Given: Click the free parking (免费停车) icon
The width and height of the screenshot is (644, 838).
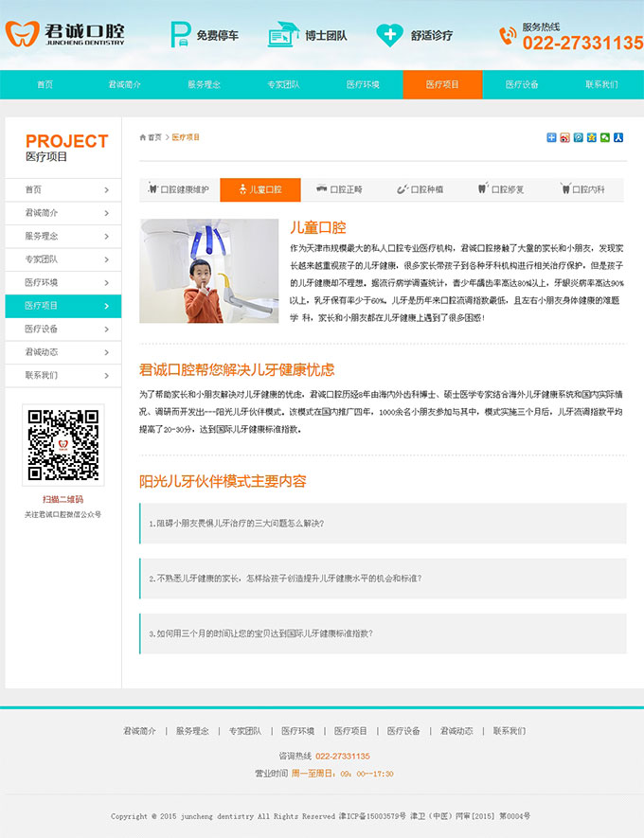Looking at the screenshot, I should pyautogui.click(x=180, y=35).
